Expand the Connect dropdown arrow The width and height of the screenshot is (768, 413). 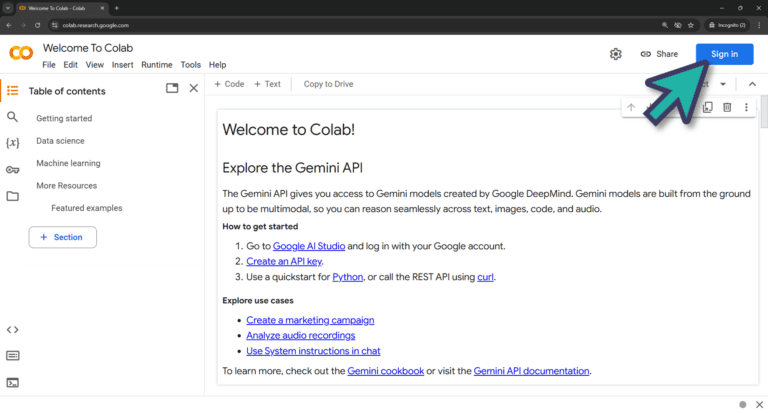tap(723, 84)
